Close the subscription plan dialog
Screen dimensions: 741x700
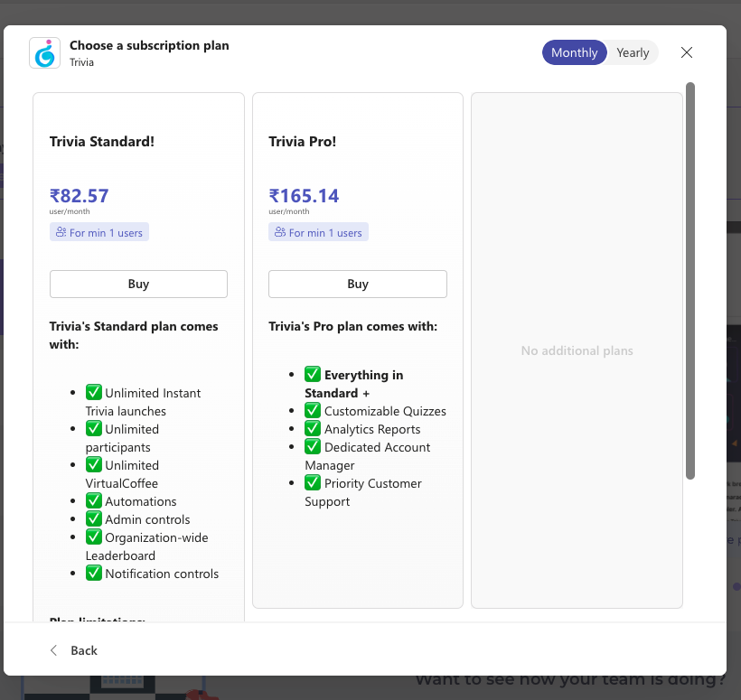[686, 52]
